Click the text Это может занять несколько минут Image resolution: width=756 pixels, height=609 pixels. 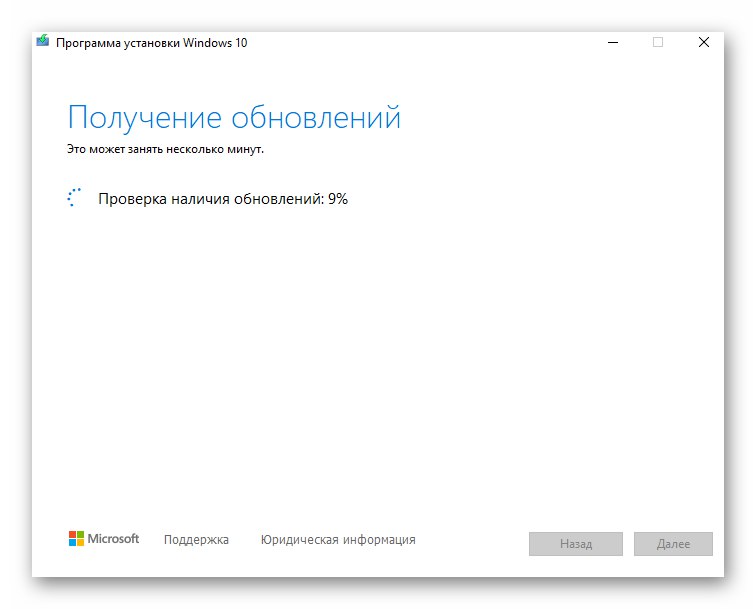165,149
